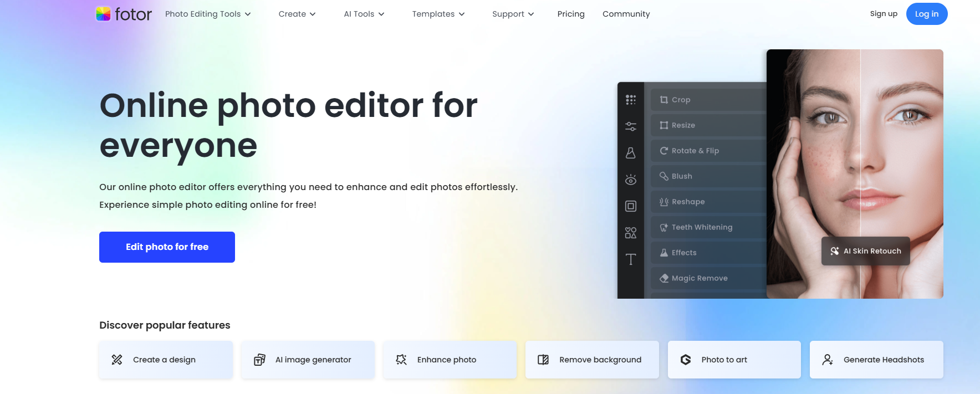
Task: Click the Discover popular features heading
Action: pyautogui.click(x=165, y=325)
